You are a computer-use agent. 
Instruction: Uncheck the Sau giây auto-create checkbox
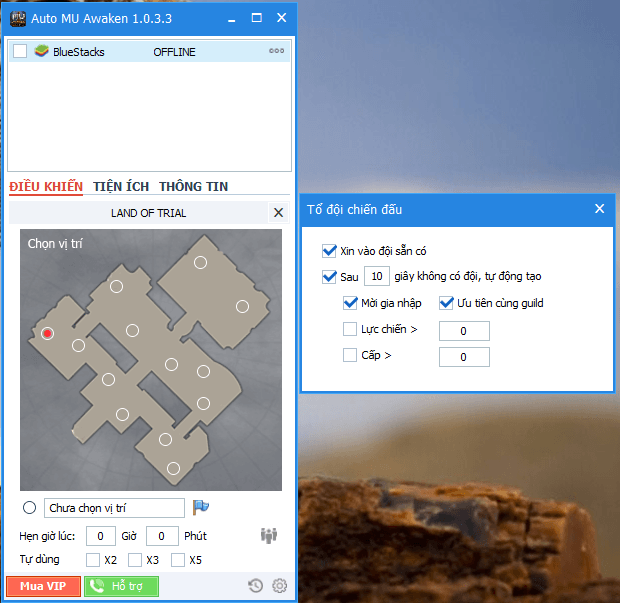tap(329, 276)
